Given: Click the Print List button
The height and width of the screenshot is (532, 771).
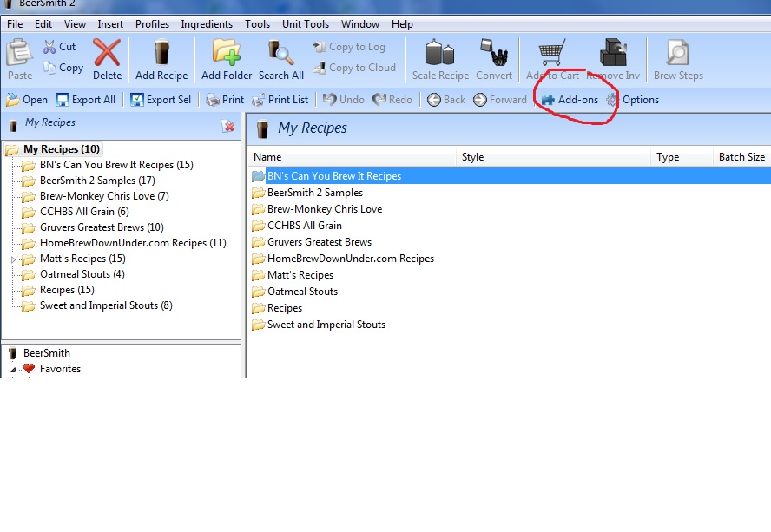Looking at the screenshot, I should [280, 100].
